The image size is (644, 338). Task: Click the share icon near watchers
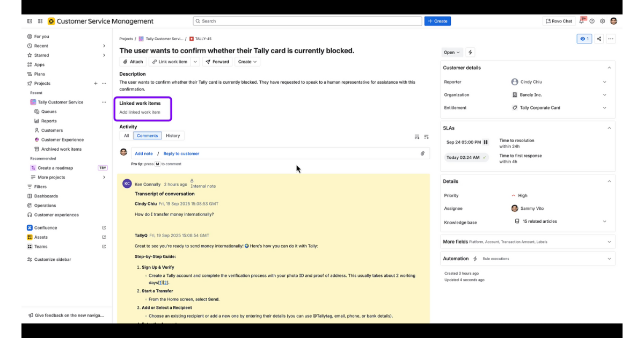(599, 39)
